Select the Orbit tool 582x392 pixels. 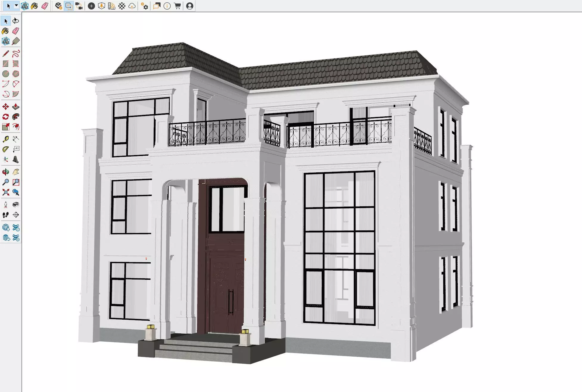[x=6, y=172]
